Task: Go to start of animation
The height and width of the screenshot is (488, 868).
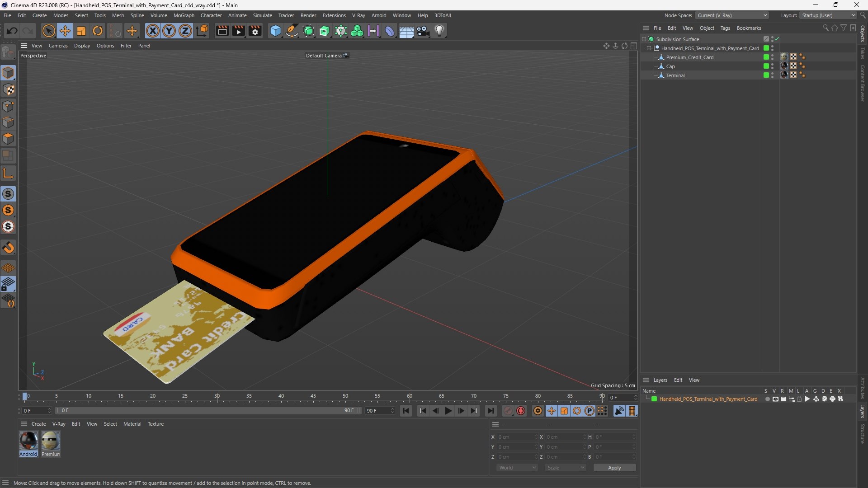Action: pyautogui.click(x=406, y=411)
